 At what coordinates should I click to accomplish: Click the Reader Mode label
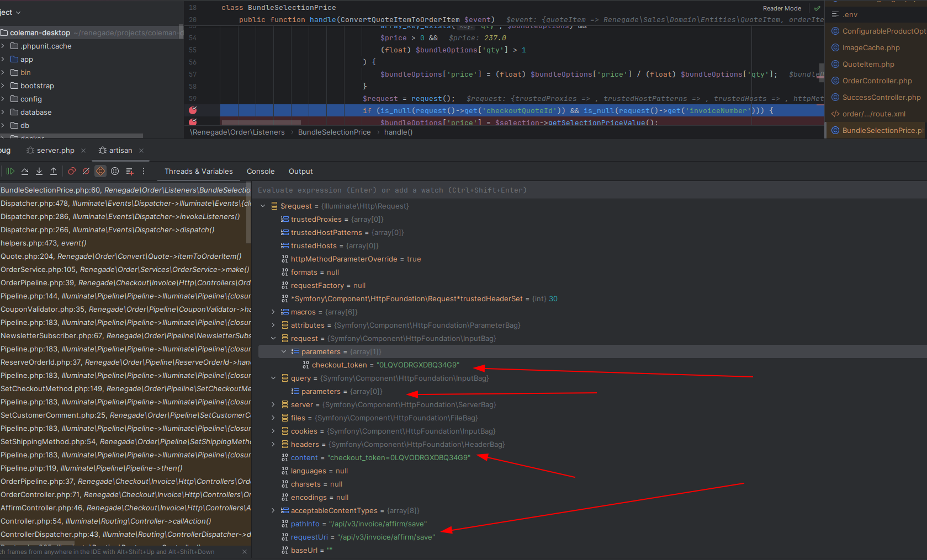[x=782, y=8]
